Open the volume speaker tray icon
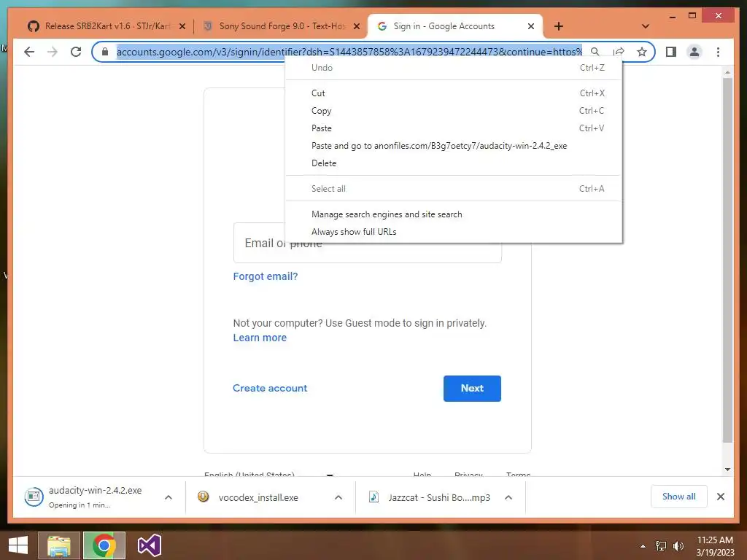Screen dimensions: 747x560 coord(678,546)
